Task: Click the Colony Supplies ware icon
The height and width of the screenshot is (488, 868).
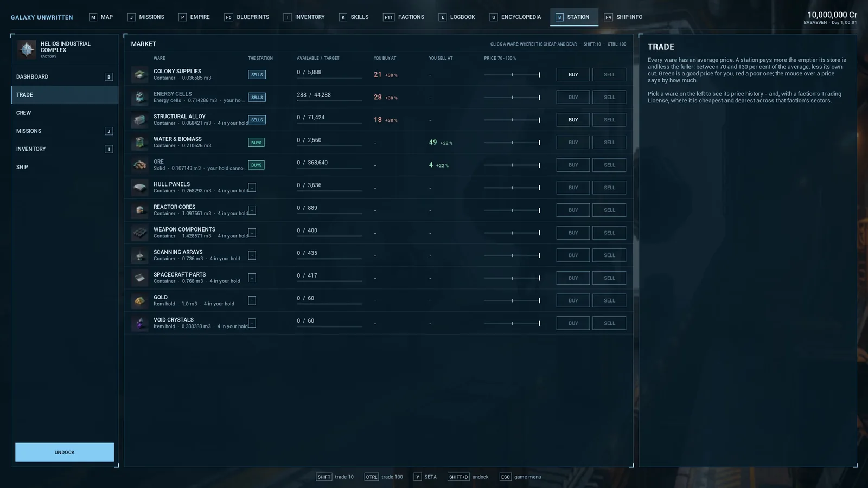Action: tap(139, 75)
